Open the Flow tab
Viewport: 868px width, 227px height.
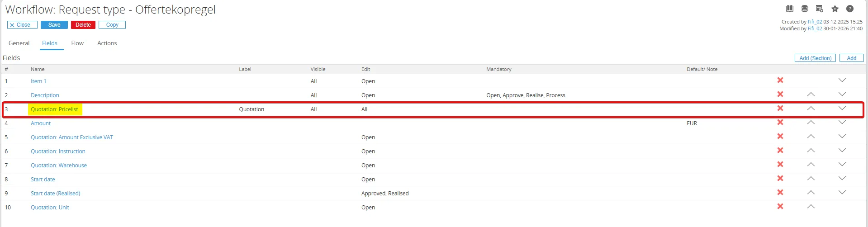[x=77, y=43]
